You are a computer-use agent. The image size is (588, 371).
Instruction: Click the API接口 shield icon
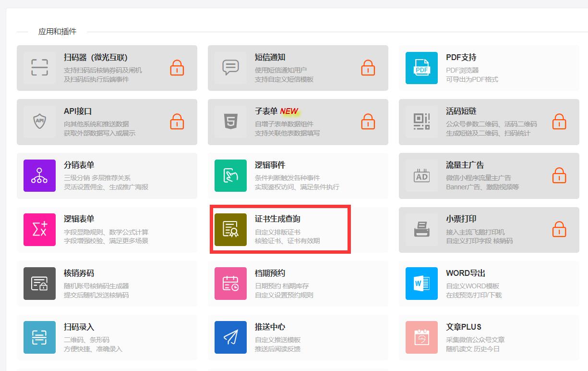click(39, 122)
